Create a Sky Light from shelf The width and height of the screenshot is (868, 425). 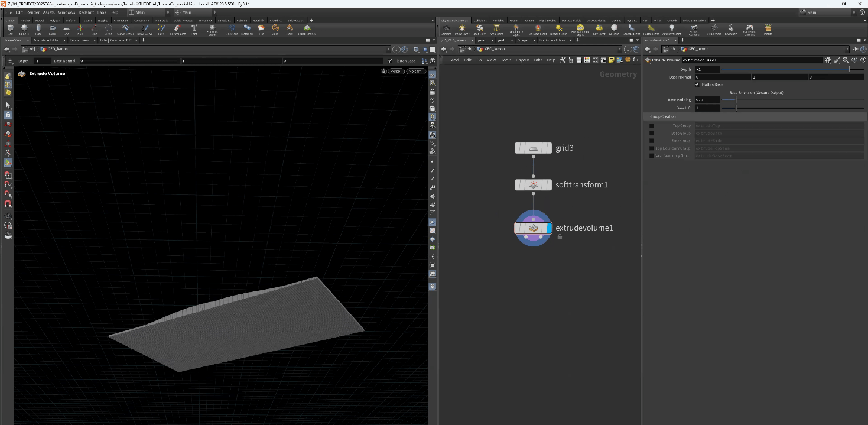click(x=599, y=29)
